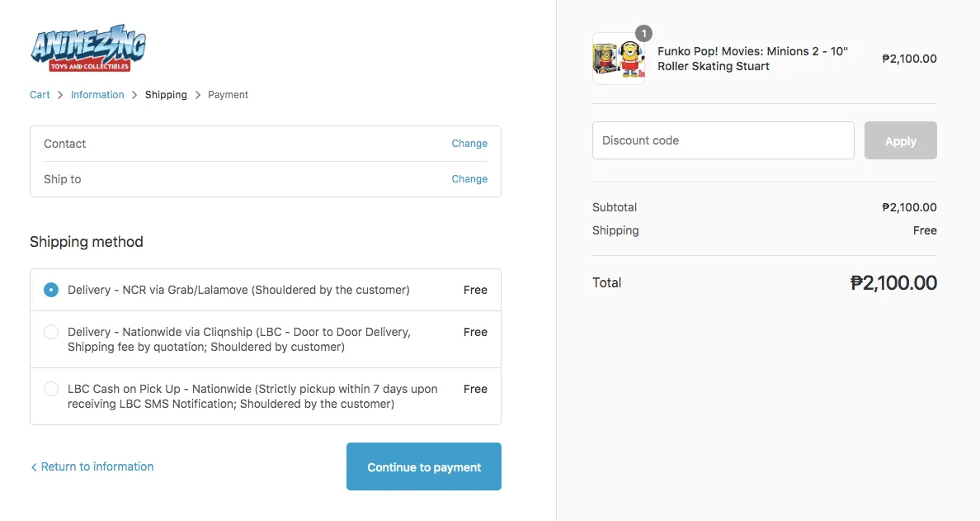The height and width of the screenshot is (521, 980).
Task: Click chevron between Information and Shipping
Action: [x=134, y=95]
